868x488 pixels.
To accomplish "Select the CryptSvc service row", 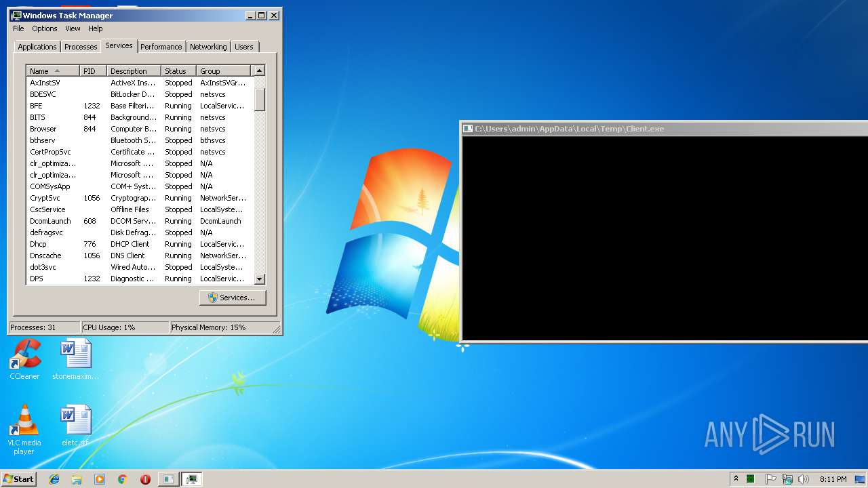I will [x=140, y=198].
